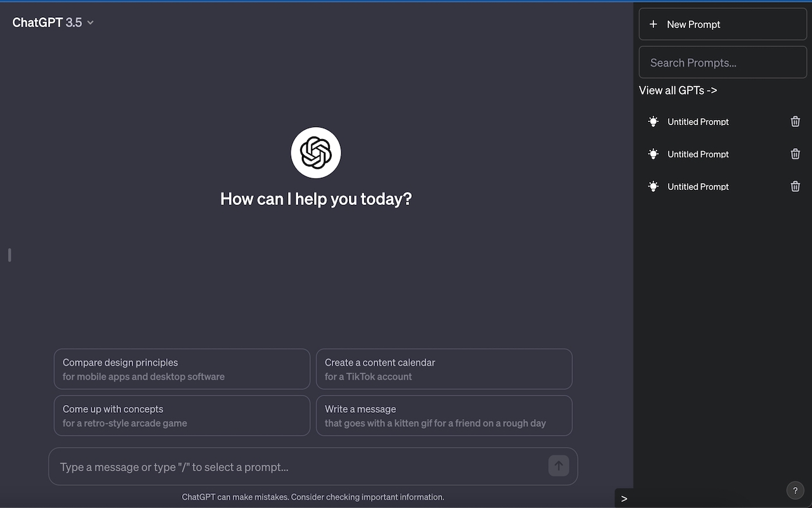
Task: Open the third Untitled Prompt text
Action: [698, 187]
